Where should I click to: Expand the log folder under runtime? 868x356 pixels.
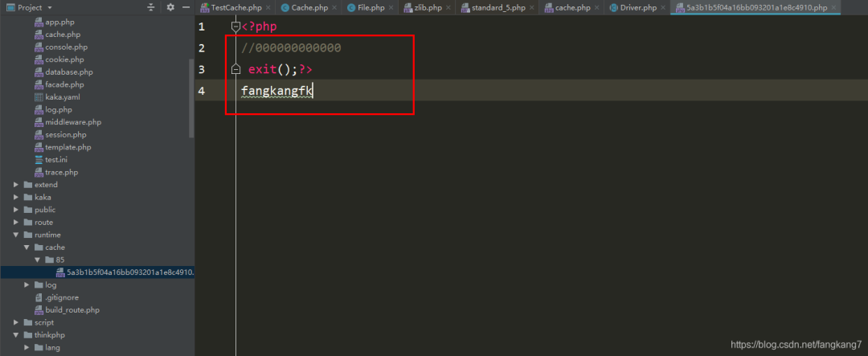pyautogui.click(x=27, y=284)
